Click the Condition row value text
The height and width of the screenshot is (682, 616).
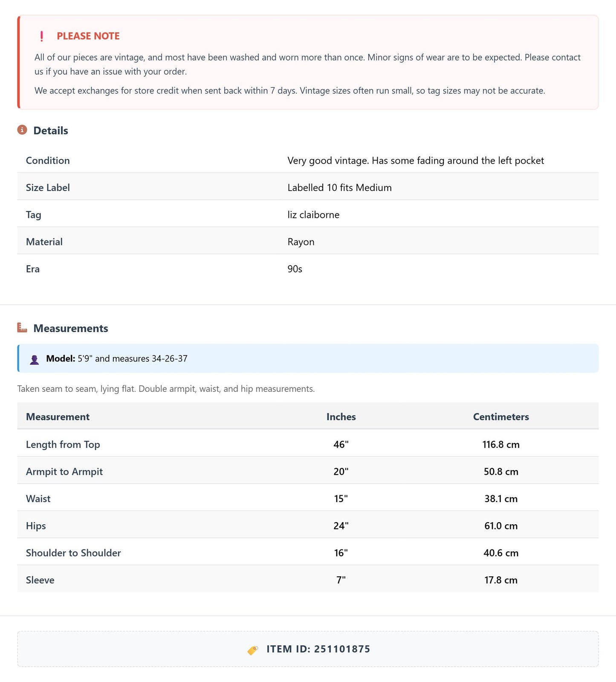(416, 161)
